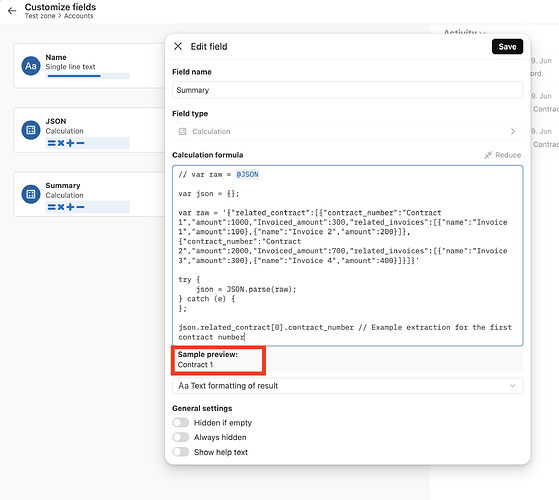Click the Summary field calculator icon
559x500 pixels.
pyautogui.click(x=31, y=194)
